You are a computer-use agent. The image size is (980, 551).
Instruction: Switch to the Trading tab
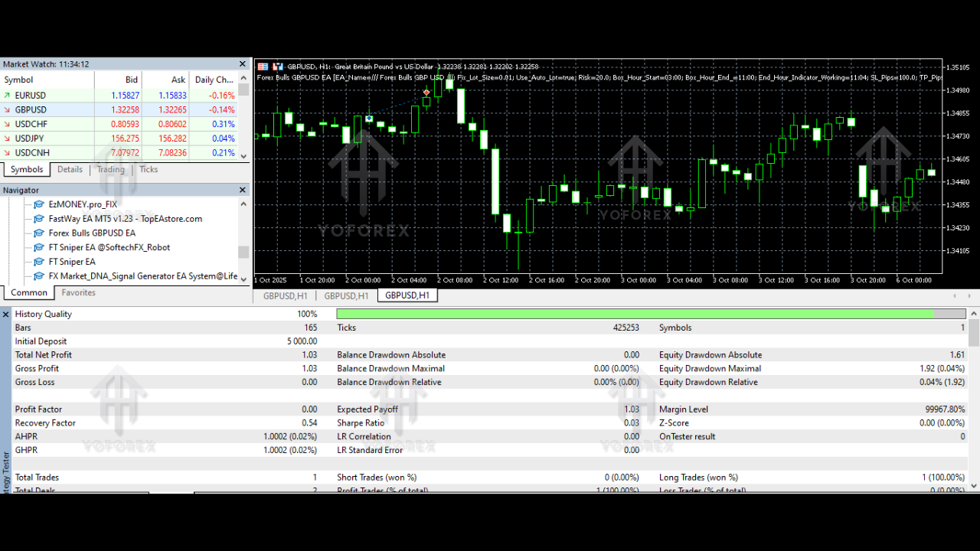point(109,169)
